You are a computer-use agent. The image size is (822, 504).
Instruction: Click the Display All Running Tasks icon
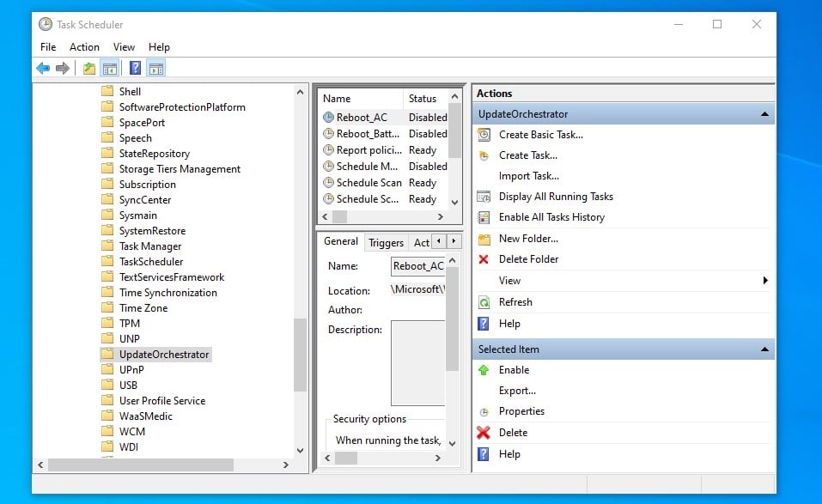pyautogui.click(x=484, y=197)
